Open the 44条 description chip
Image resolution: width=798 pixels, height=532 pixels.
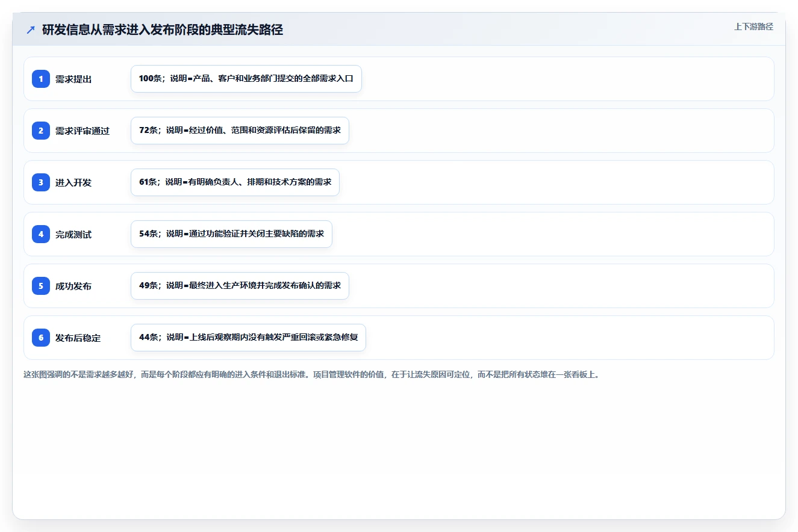click(x=248, y=338)
